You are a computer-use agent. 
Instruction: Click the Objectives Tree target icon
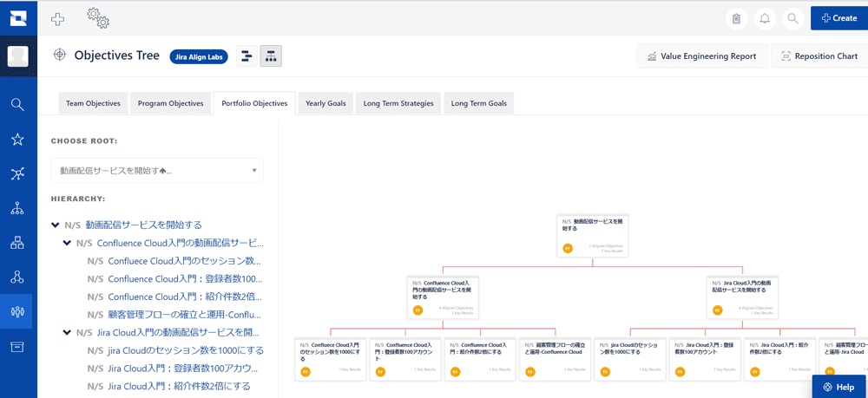coord(60,55)
